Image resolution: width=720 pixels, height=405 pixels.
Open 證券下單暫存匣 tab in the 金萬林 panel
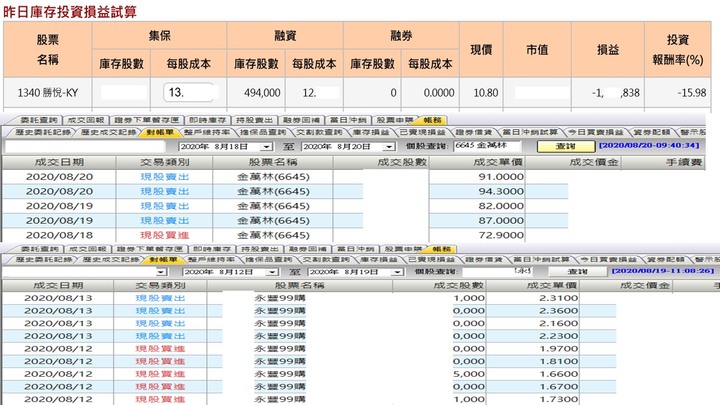point(146,120)
